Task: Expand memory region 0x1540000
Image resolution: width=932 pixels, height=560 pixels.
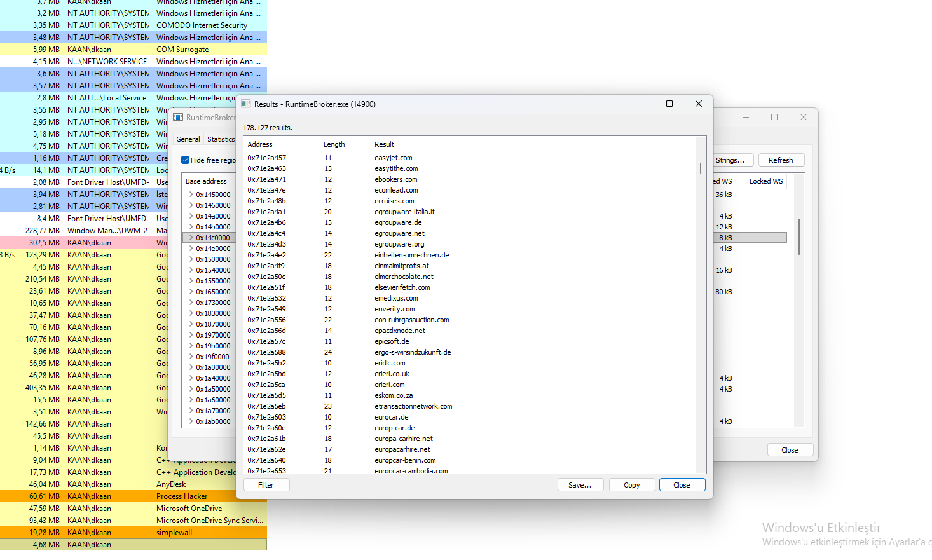Action: point(191,270)
